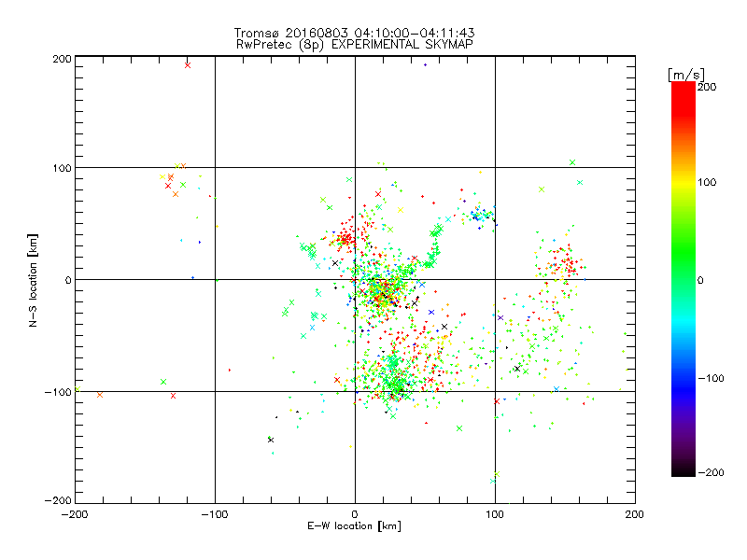Click the purple dot near the top of the plot
747x560 pixels.
pyautogui.click(x=425, y=64)
